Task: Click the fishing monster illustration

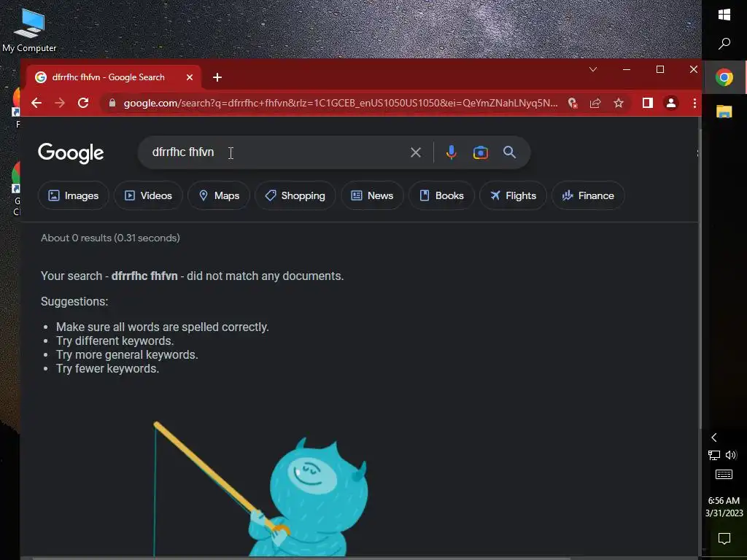Action: [x=260, y=489]
